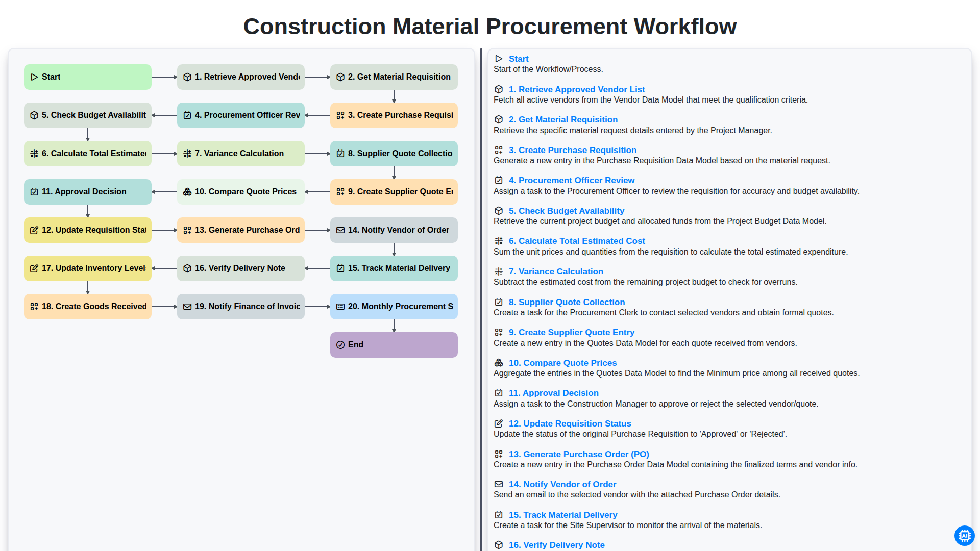Open the '16. Verify Delivery Note' list link
The width and height of the screenshot is (980, 551).
click(557, 545)
